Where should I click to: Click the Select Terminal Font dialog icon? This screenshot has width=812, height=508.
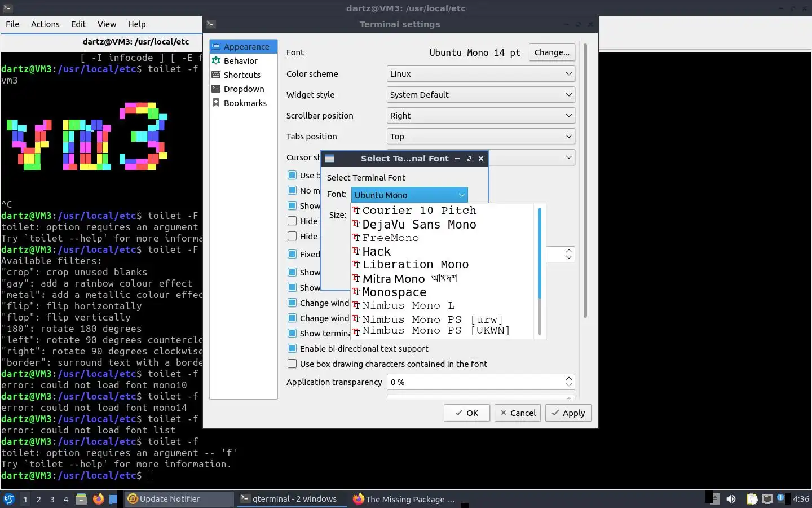(x=329, y=159)
